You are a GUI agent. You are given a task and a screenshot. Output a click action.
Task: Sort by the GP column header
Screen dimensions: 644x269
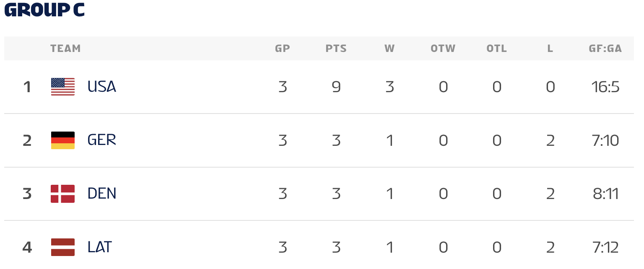tap(283, 49)
